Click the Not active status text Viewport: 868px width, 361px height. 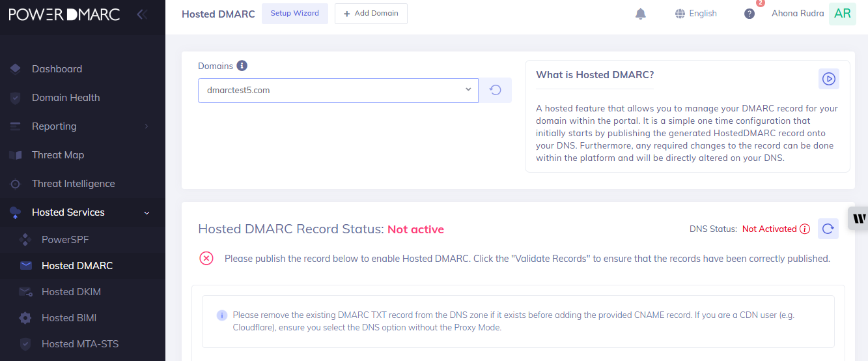(x=415, y=229)
